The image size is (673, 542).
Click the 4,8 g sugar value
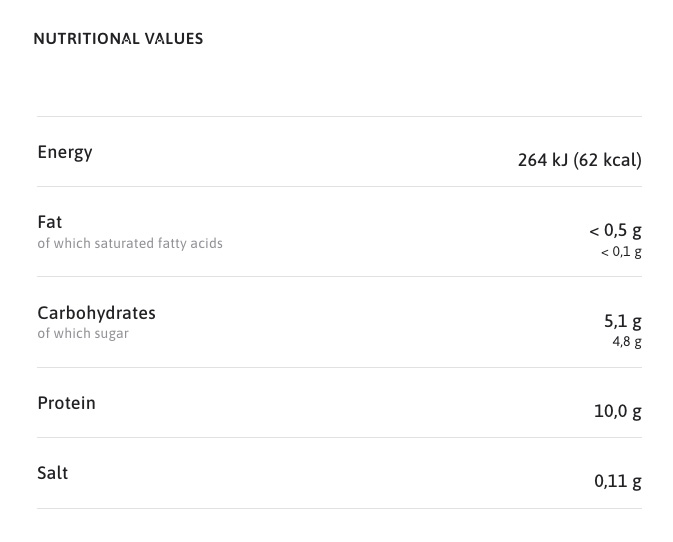click(627, 342)
